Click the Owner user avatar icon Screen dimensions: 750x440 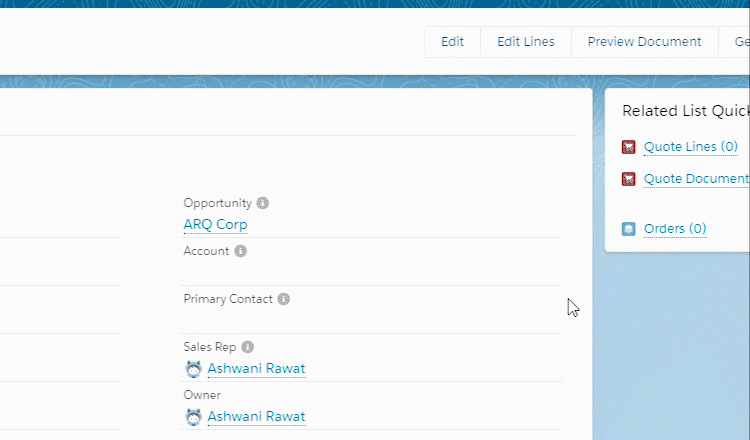tap(194, 417)
